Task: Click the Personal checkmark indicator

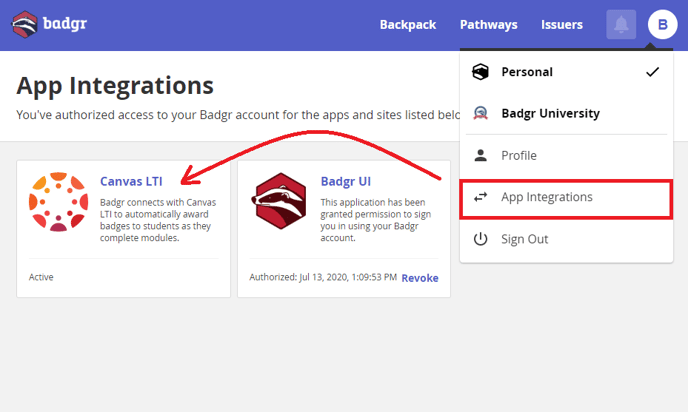Action: [652, 72]
